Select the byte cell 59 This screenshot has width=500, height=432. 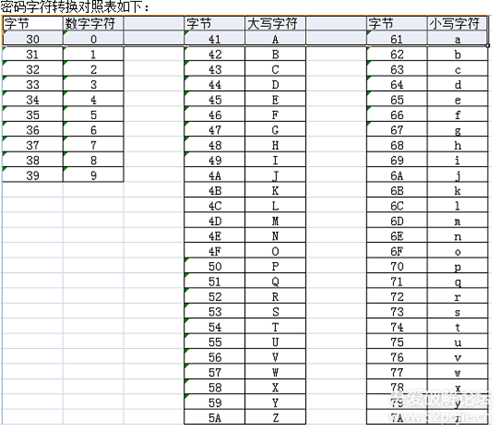(215, 402)
